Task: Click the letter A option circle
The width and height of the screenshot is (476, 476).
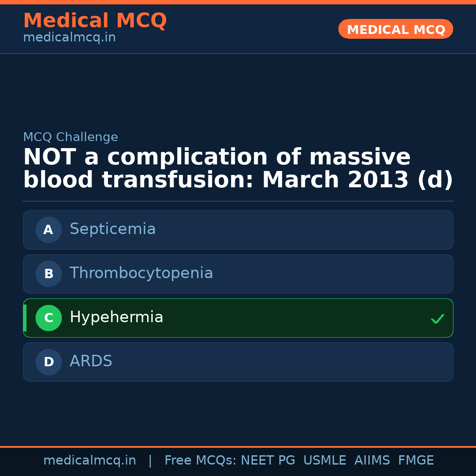Action: tap(48, 230)
